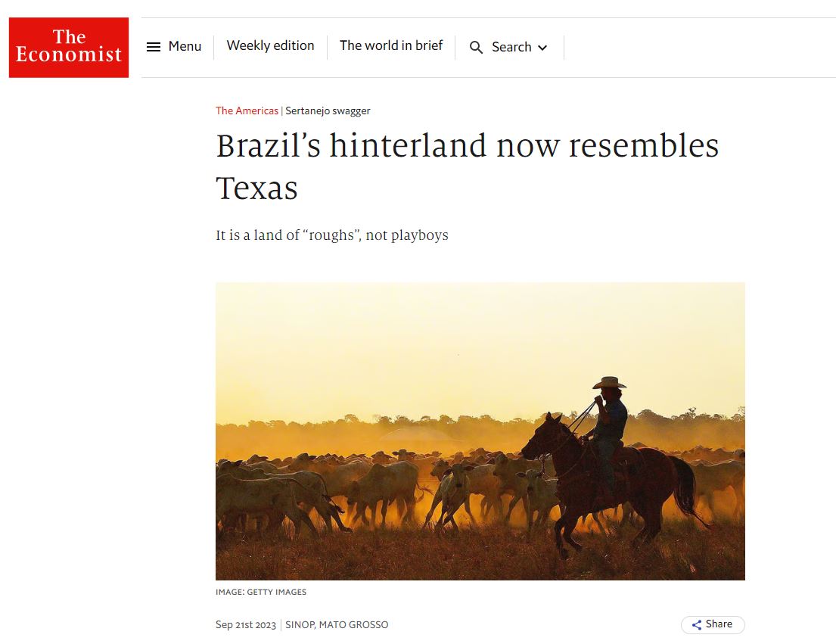Viewport: 836px width, 644px height.
Task: Click the Sertanejo swagger subsection label
Action: (328, 111)
